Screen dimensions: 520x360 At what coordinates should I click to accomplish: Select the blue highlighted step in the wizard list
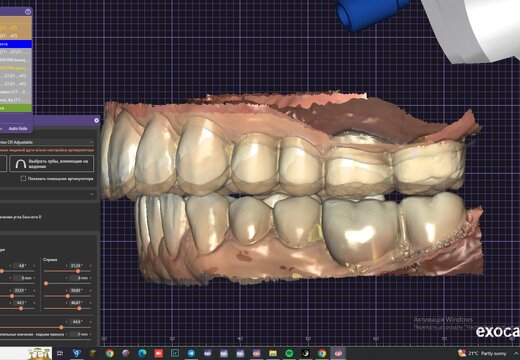16,44
